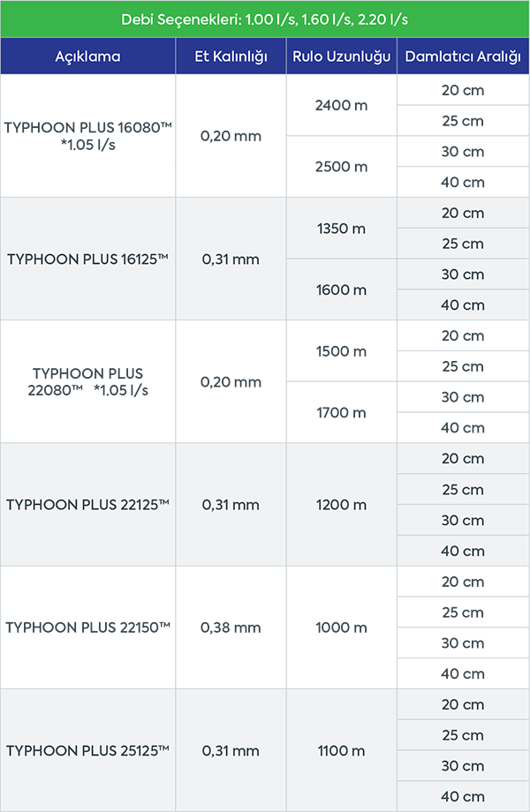Image resolution: width=530 pixels, height=812 pixels.
Task: Click the 1000 m roll length cell
Action: click(341, 628)
